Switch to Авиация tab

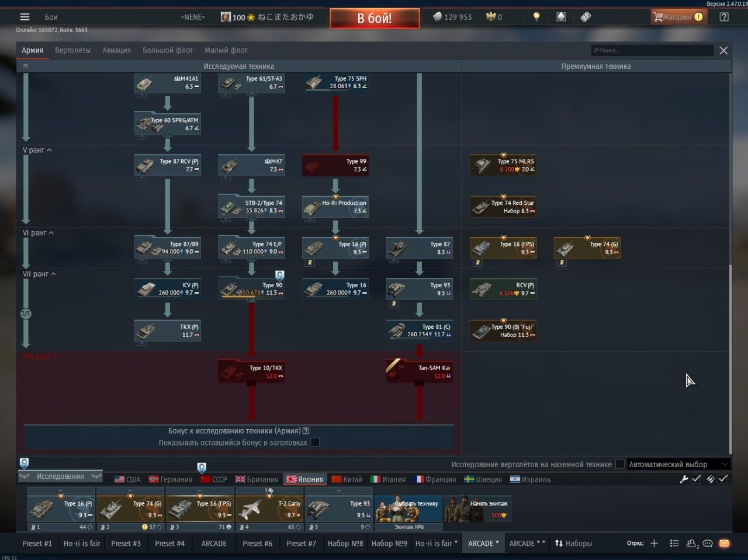[116, 50]
